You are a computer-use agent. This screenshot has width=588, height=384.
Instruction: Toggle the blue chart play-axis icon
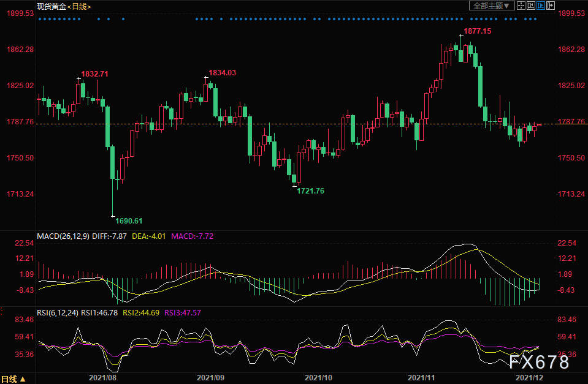pos(541,6)
